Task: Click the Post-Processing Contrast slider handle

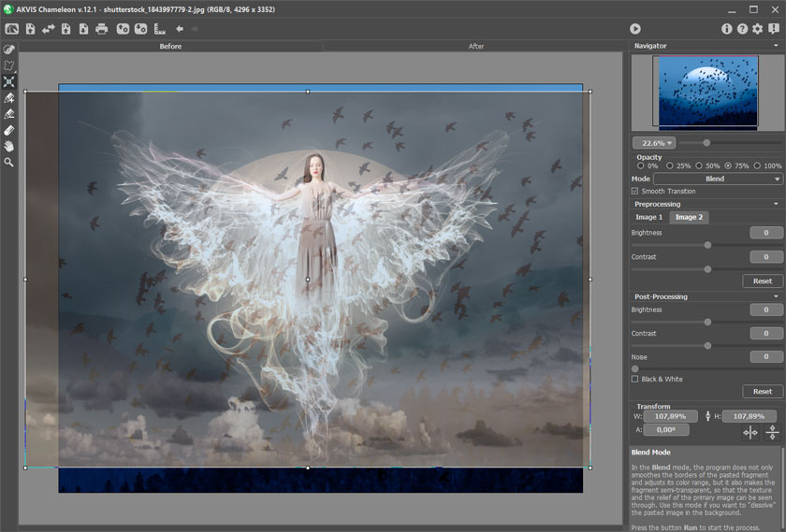Action: click(x=707, y=346)
